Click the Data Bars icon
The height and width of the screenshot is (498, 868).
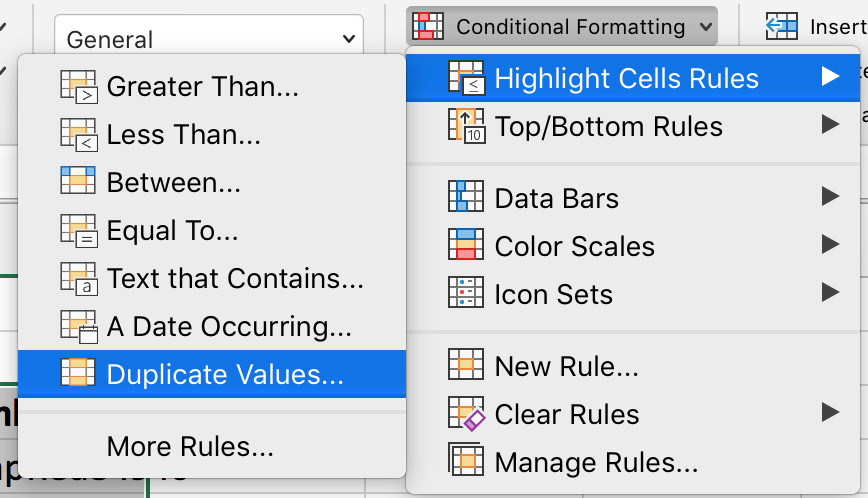(x=466, y=198)
